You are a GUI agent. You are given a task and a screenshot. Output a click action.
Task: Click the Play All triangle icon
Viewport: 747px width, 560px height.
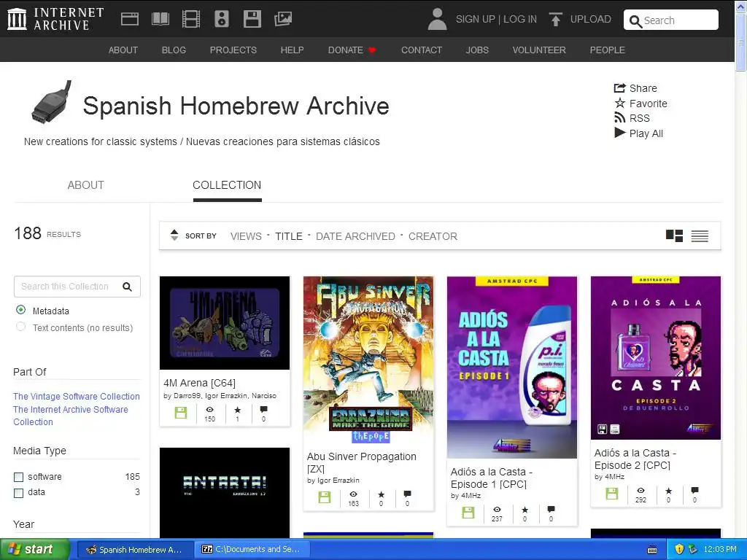[x=619, y=133]
